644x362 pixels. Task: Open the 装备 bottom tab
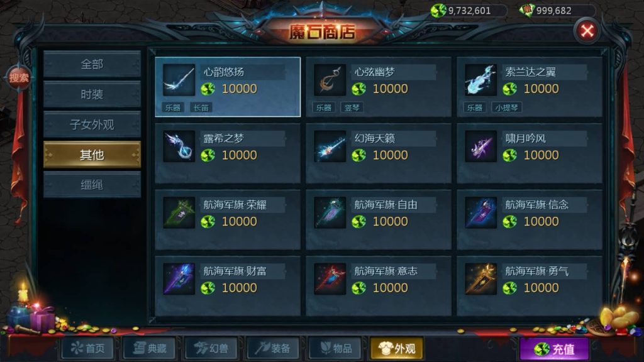tap(273, 348)
